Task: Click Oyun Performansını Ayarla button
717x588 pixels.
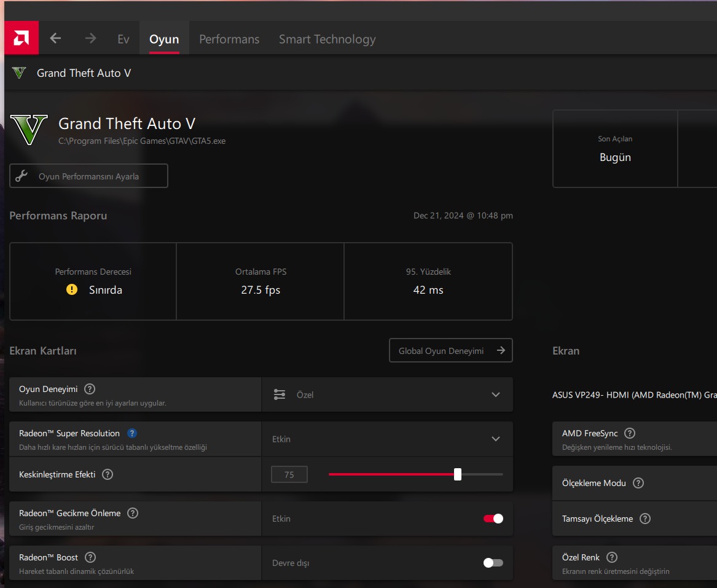Action: [x=88, y=176]
